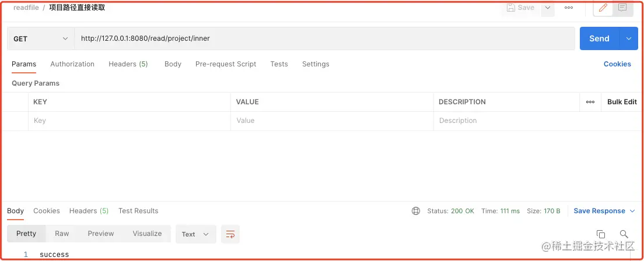Open the response Headers (5) tab

pyautogui.click(x=89, y=211)
